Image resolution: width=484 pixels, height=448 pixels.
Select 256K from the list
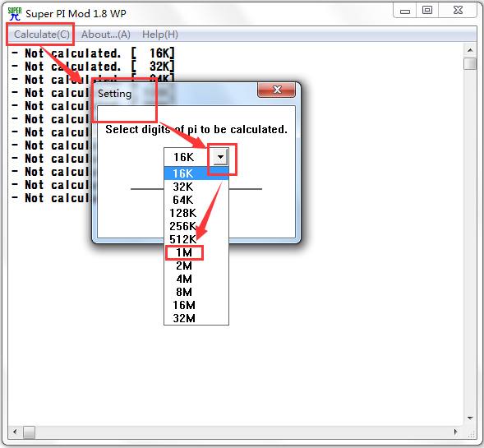coord(196,226)
